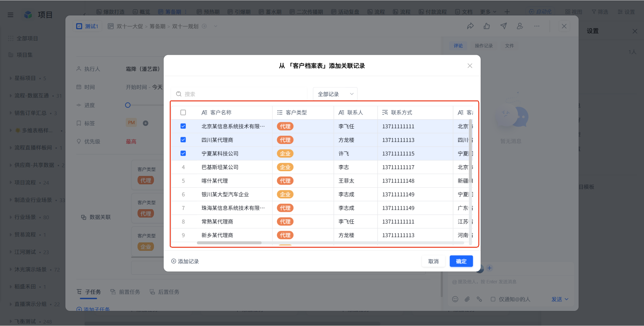This screenshot has height=326, width=644.
Task: Open the 筹备期 view tab
Action: (x=170, y=12)
